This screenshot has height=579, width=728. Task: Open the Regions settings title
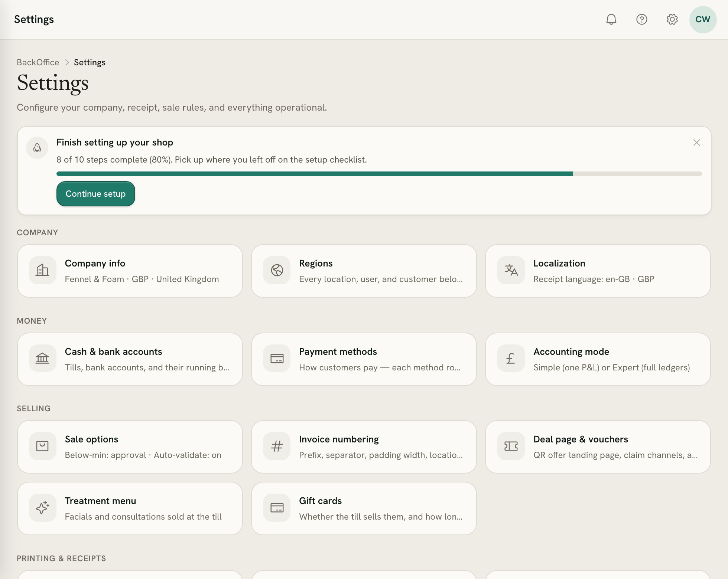coord(316,263)
